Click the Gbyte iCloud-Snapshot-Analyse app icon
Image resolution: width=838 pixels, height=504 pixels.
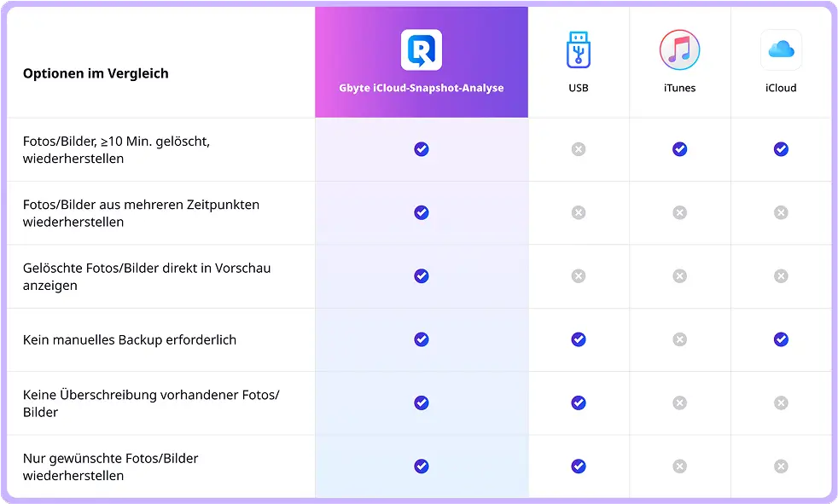pos(422,49)
